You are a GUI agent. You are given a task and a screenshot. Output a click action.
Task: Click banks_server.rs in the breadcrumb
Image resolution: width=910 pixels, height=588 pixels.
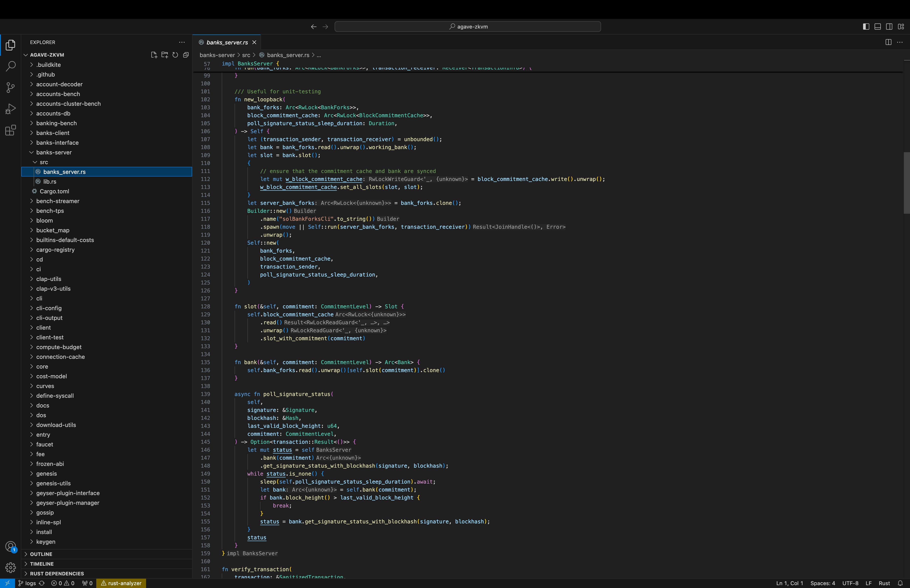pos(288,55)
